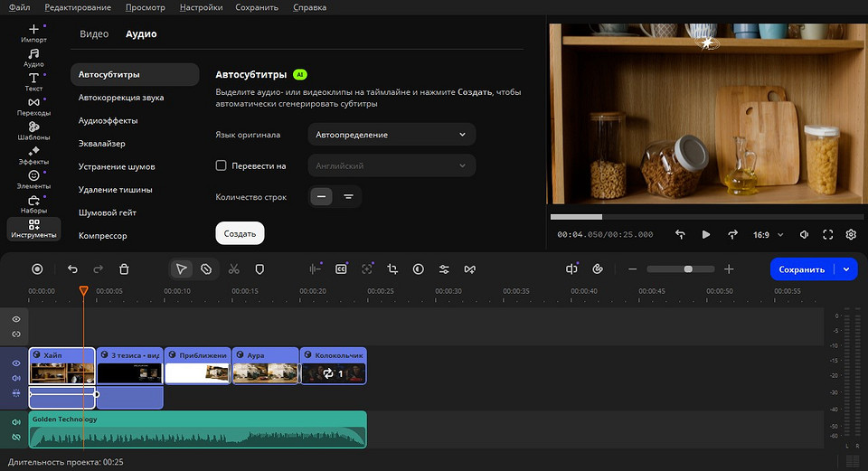
Task: Toggle link on the audio track
Action: (16, 438)
